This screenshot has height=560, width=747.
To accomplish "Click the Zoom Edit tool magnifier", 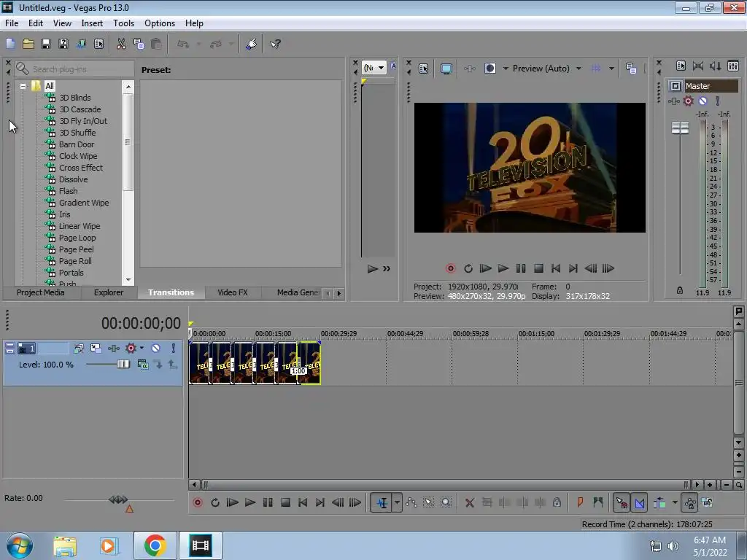I will (x=446, y=502).
